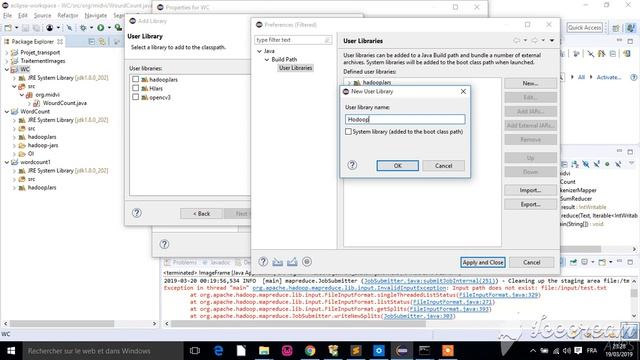This screenshot has width=640, height=360.
Task: Open the FileInputFormat.java:329 stack trace link
Action: 498,295
